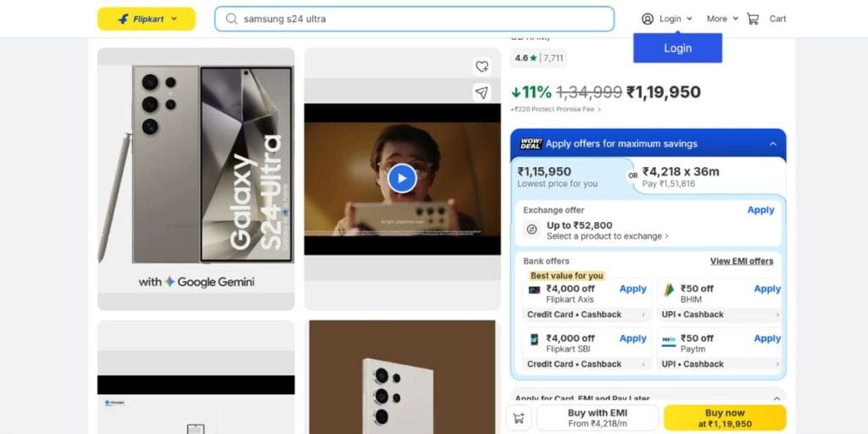Focus the search field showing samsung s24 ultra
Image resolution: width=868 pixels, height=434 pixels.
[414, 19]
